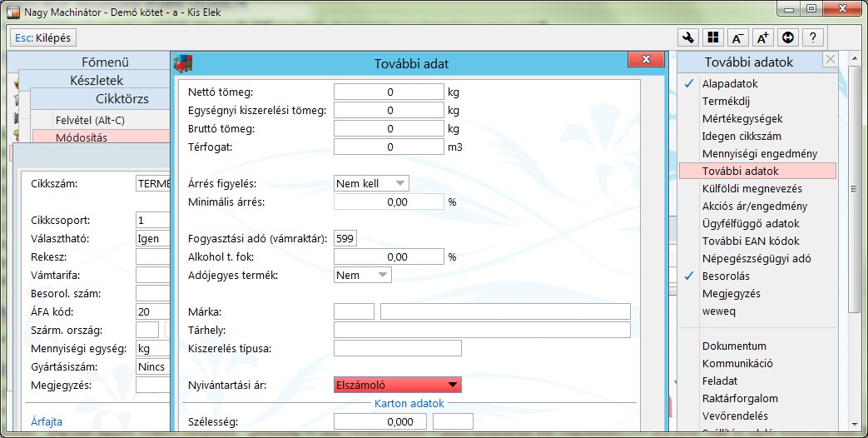Open Adójegyes termék dropdown
Viewport: 868px width, 438px height.
click(363, 275)
